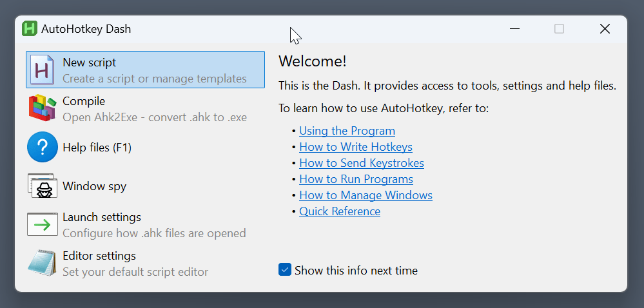Open 'How to Send Keystrokes' help link
This screenshot has height=308, width=644.
click(361, 163)
